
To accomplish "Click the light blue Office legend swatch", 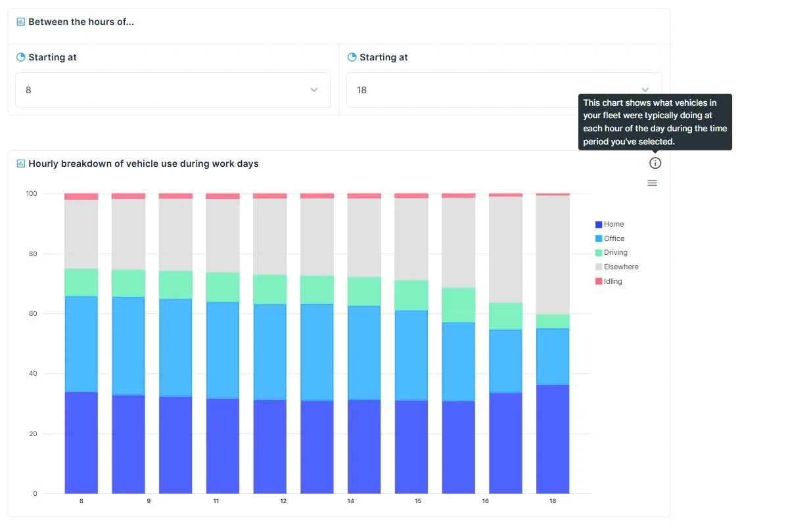I will 599,238.
